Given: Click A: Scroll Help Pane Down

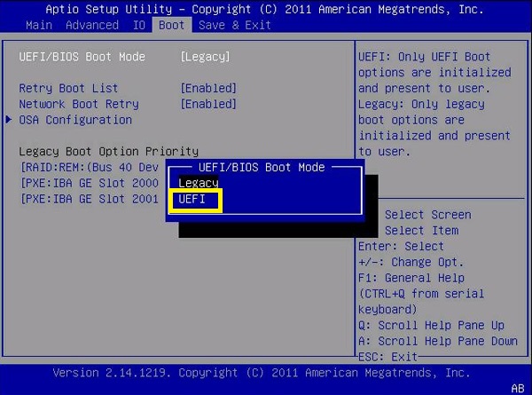Looking at the screenshot, I should 438,341.
